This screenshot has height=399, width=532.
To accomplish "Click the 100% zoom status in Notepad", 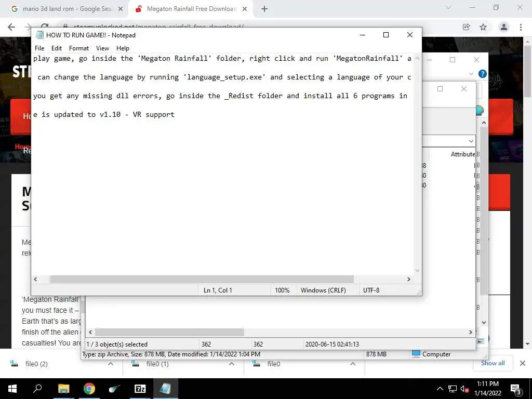I will point(282,290).
